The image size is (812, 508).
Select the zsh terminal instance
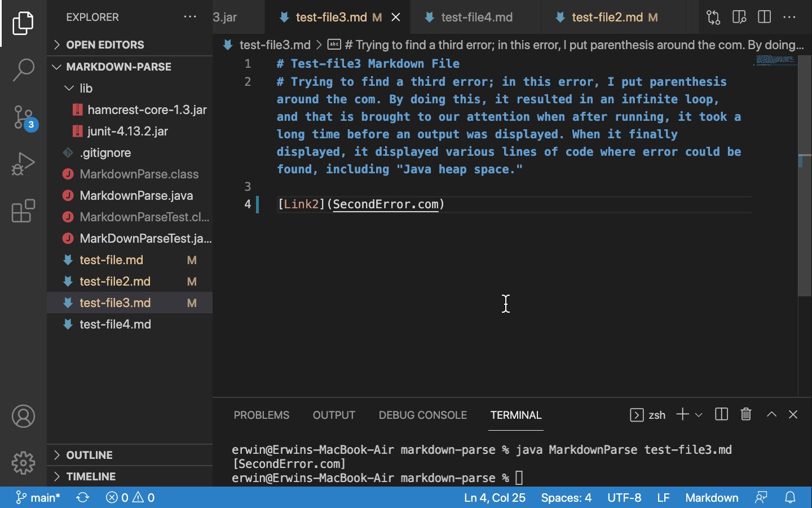(x=647, y=415)
